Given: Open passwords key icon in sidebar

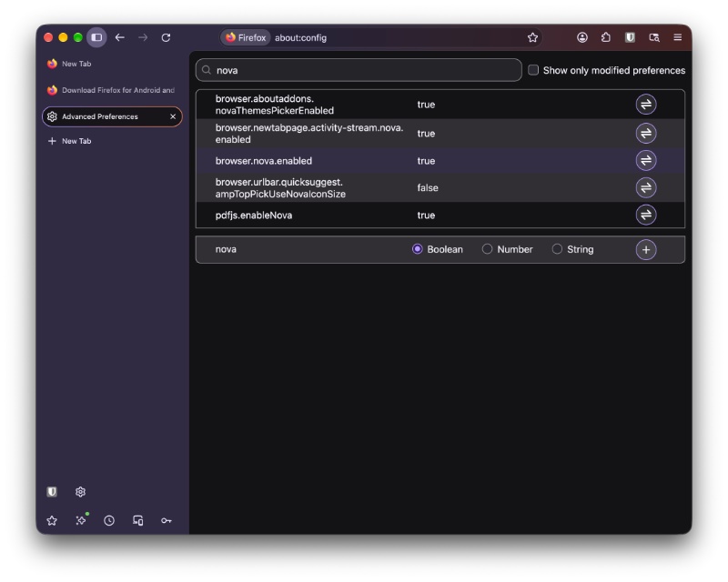Looking at the screenshot, I should (167, 521).
